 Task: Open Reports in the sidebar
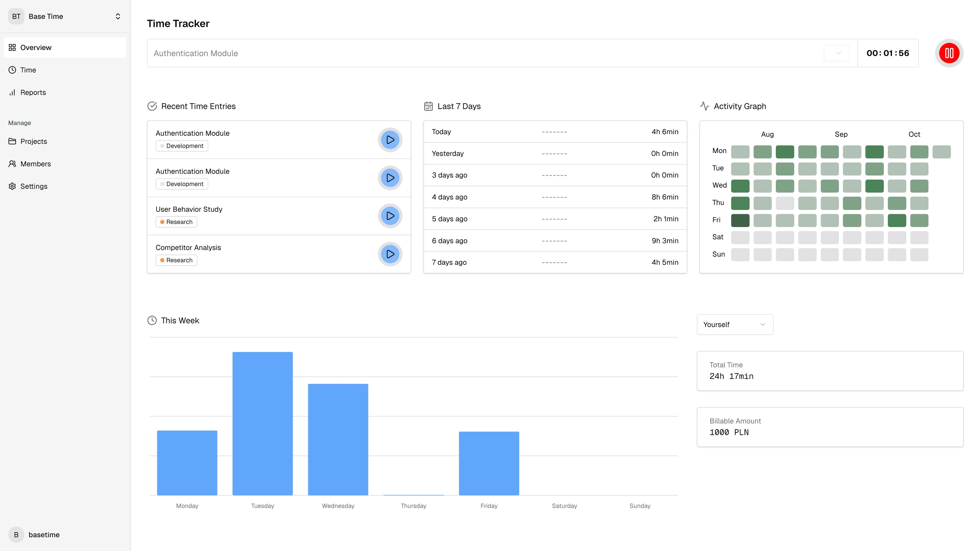pyautogui.click(x=33, y=92)
